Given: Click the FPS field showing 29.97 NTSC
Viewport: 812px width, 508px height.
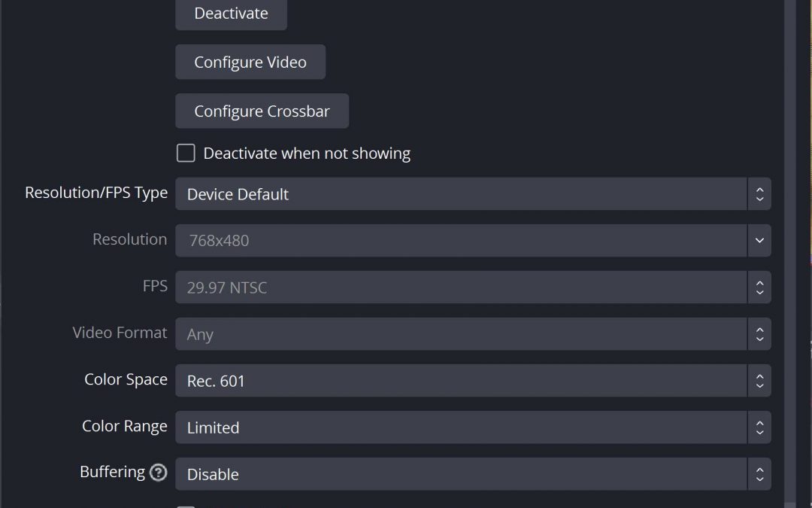Looking at the screenshot, I should click(x=460, y=287).
